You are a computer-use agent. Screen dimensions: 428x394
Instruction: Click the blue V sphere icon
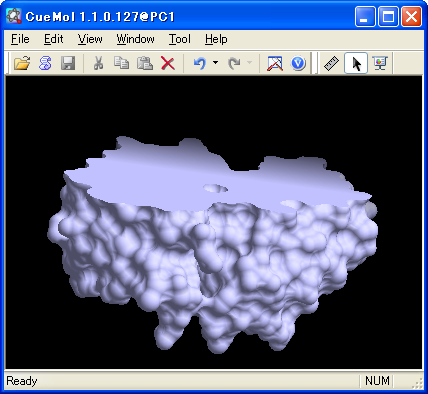pyautogui.click(x=298, y=63)
